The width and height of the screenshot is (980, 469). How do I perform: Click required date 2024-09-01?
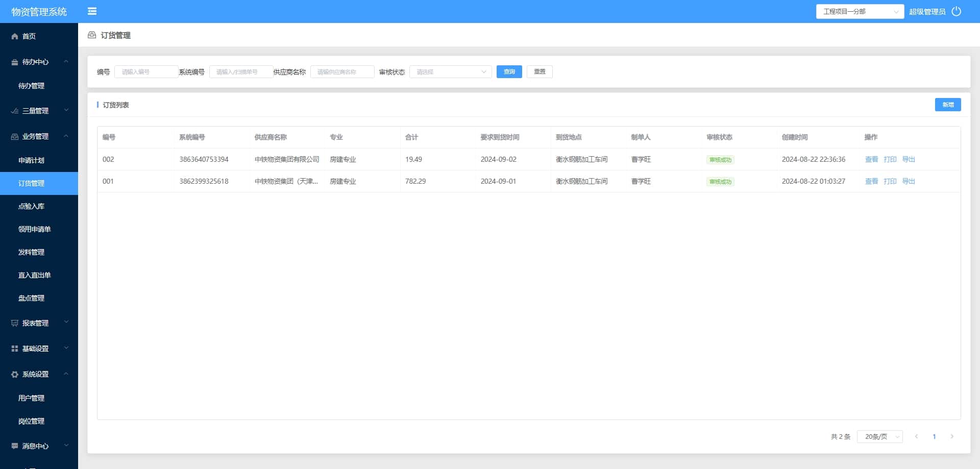(x=498, y=181)
